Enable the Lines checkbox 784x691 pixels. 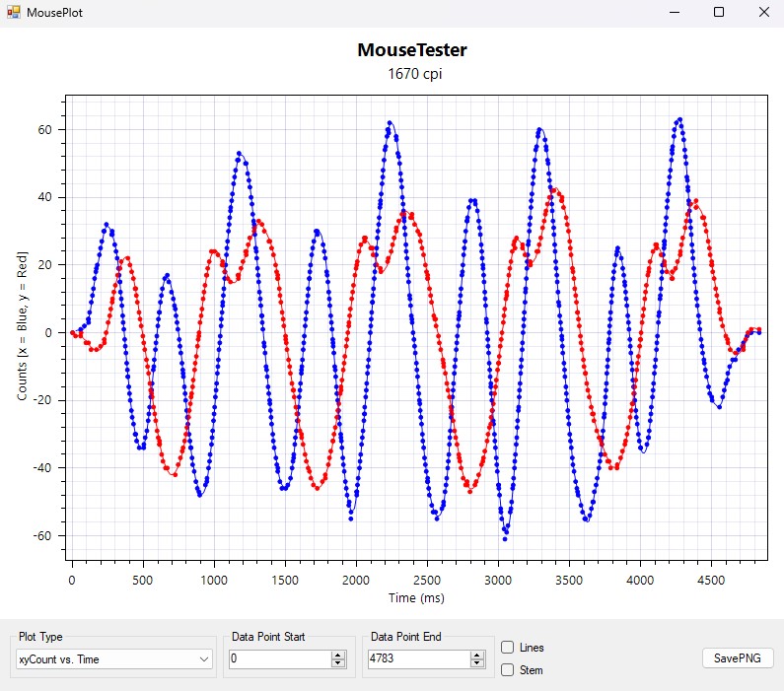click(x=508, y=648)
